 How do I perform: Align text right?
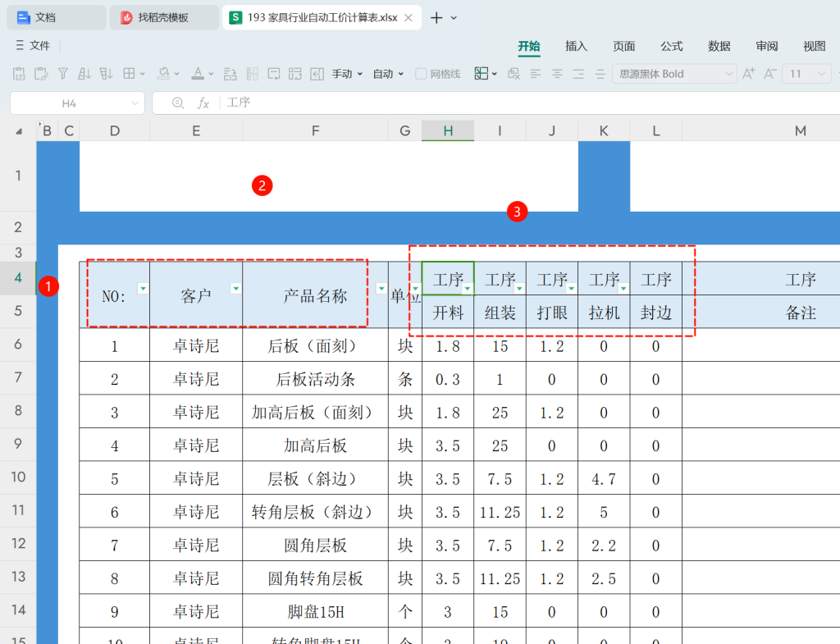(578, 74)
